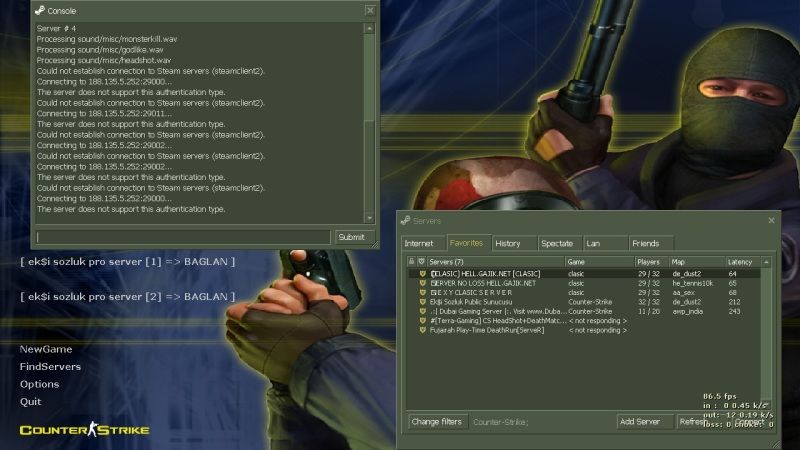Close the Servers window

point(771,220)
